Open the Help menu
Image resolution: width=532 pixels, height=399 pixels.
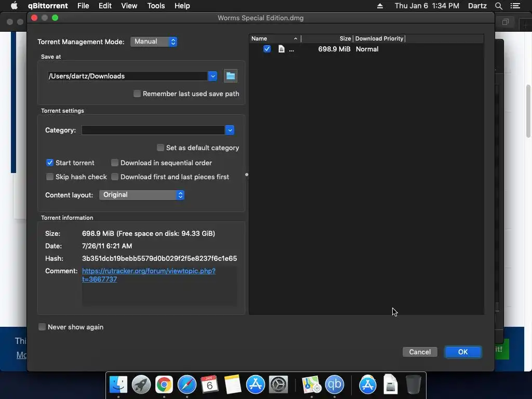point(182,6)
